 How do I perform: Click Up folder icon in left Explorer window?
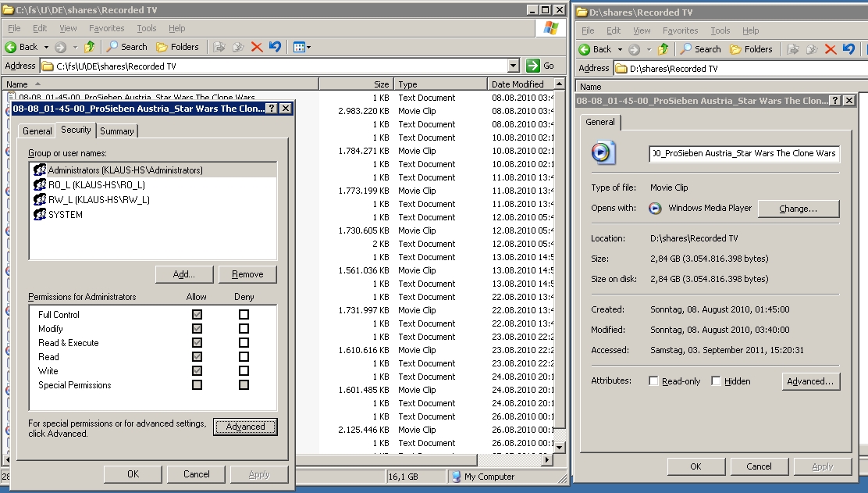click(x=89, y=47)
